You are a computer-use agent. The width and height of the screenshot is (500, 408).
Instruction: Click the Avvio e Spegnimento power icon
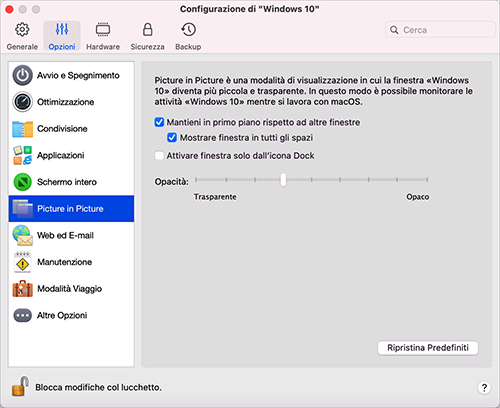tap(22, 75)
